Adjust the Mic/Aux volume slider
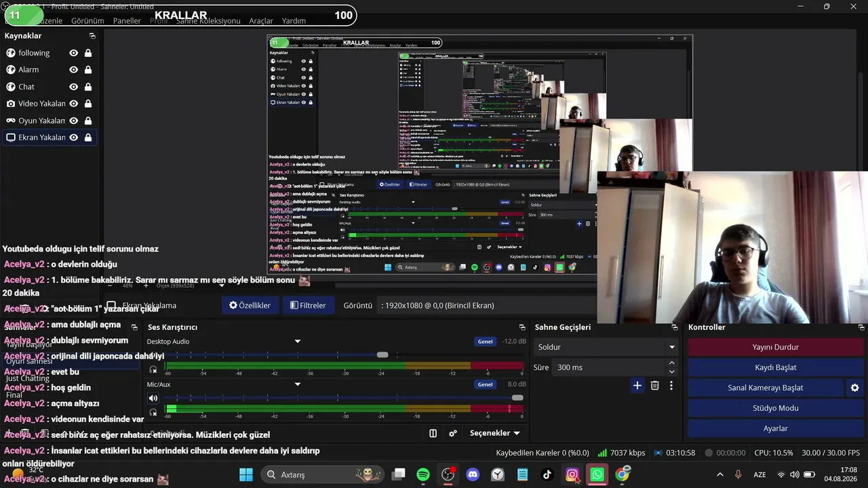Screen dimensions: 868x488 click(x=517, y=398)
